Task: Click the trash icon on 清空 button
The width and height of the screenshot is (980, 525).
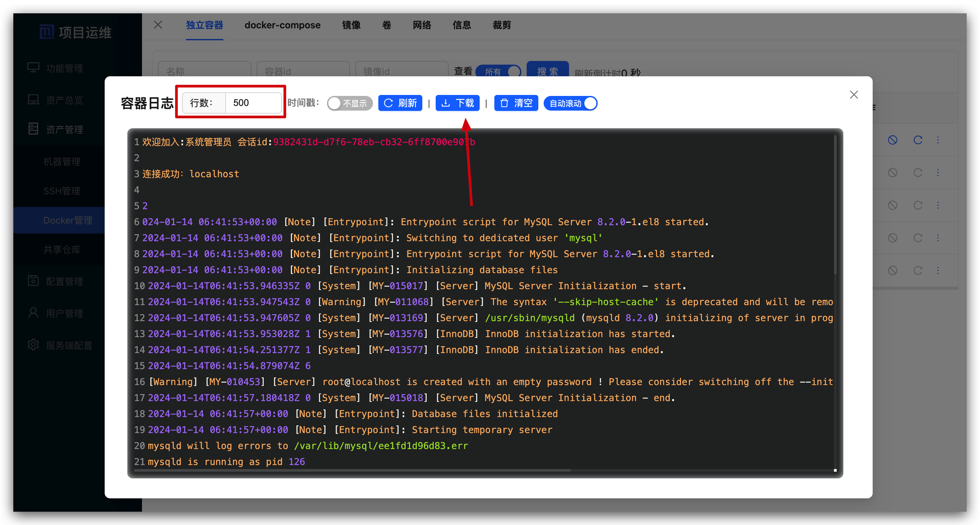Action: pos(504,103)
